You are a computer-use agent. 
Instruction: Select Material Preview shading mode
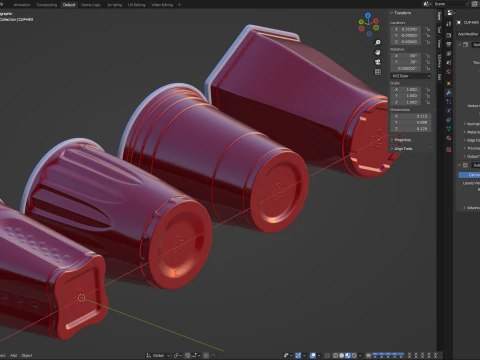coord(348,355)
